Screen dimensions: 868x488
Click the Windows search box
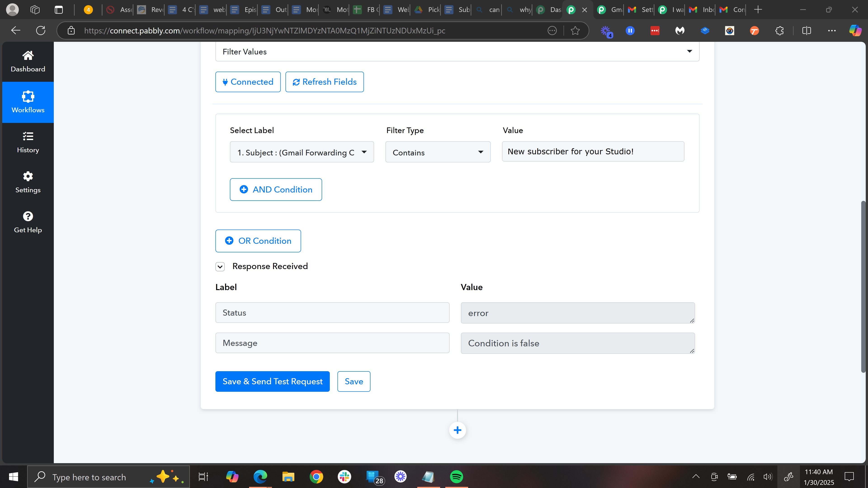point(108,477)
